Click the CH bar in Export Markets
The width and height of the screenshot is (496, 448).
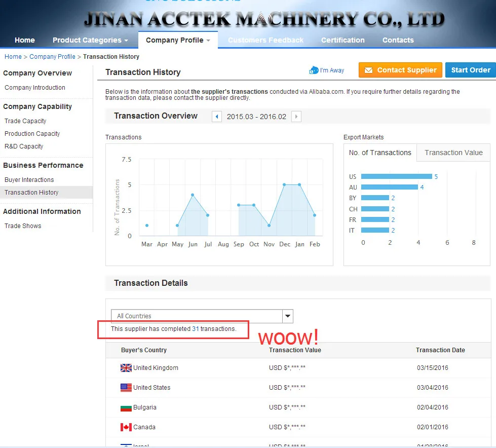click(375, 209)
